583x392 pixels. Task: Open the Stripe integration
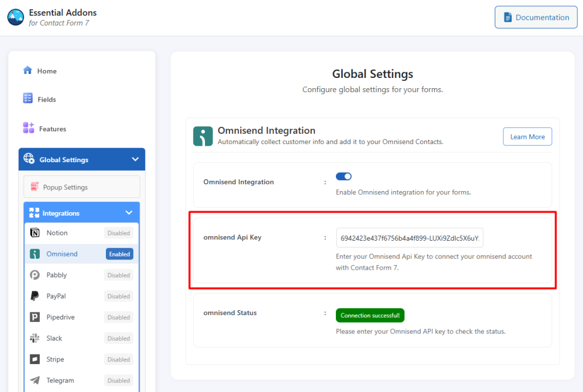[81, 360]
